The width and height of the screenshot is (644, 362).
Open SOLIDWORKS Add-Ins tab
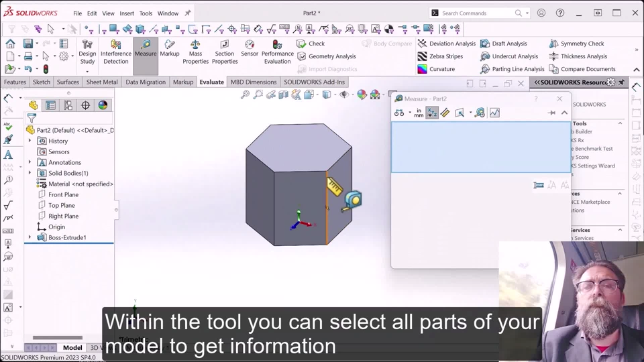pyautogui.click(x=314, y=82)
